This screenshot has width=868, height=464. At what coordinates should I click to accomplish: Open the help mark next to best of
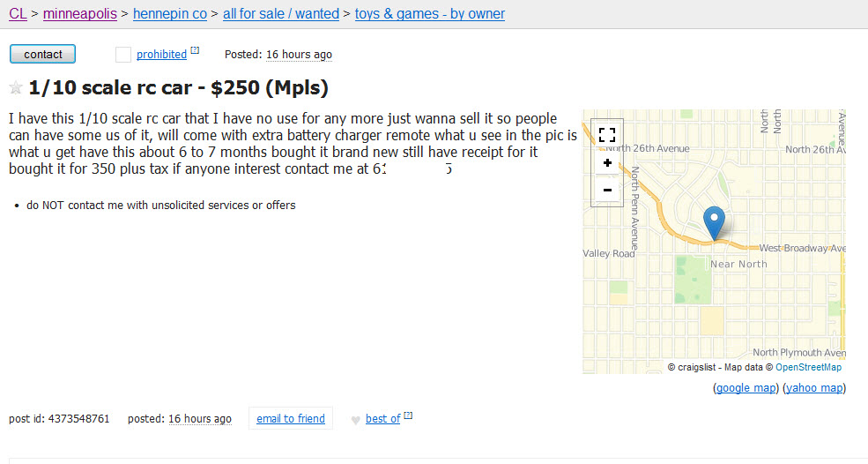408,415
